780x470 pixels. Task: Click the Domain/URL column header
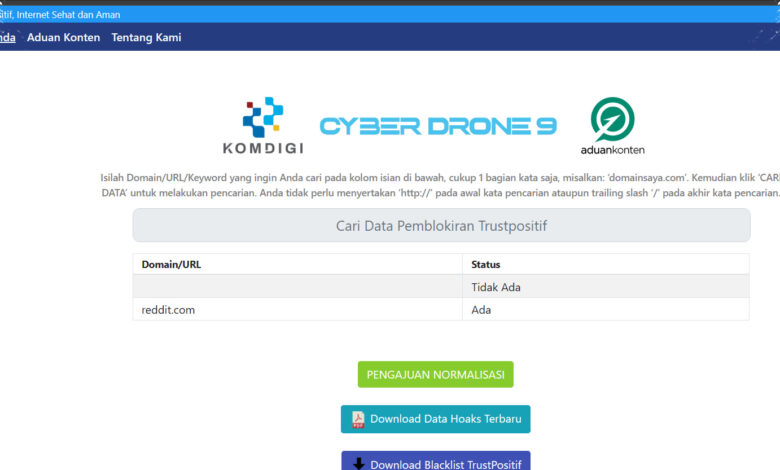[297, 265]
